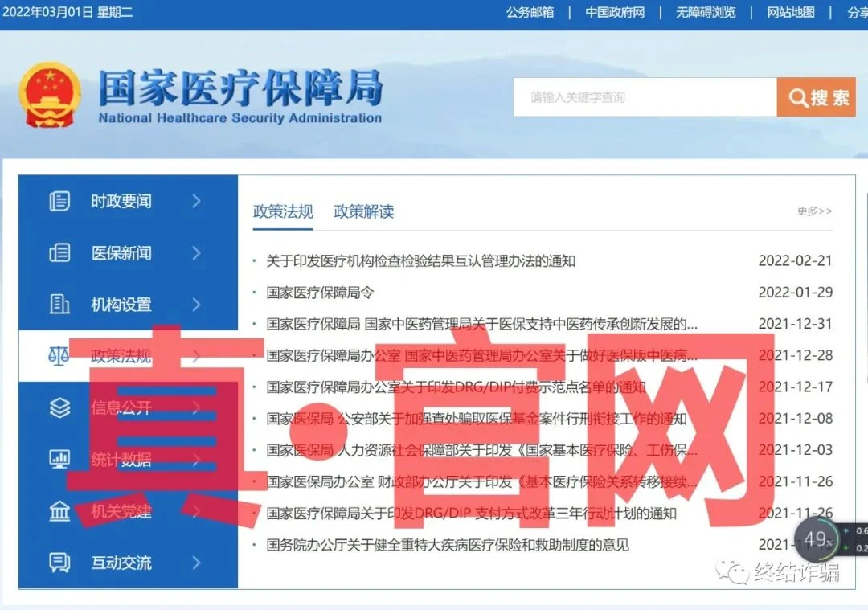The image size is (868, 610).
Task: Open the 机关党建 sidebar menu
Action: click(128, 511)
